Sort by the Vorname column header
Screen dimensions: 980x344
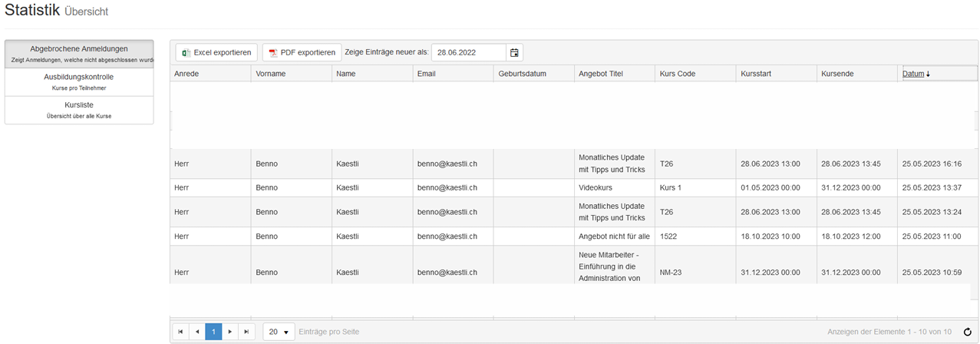271,74
